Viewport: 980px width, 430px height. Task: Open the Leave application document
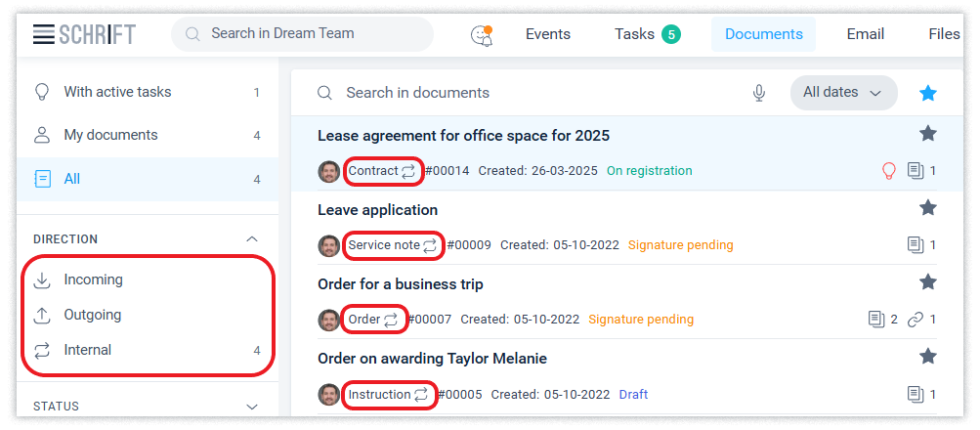[377, 210]
